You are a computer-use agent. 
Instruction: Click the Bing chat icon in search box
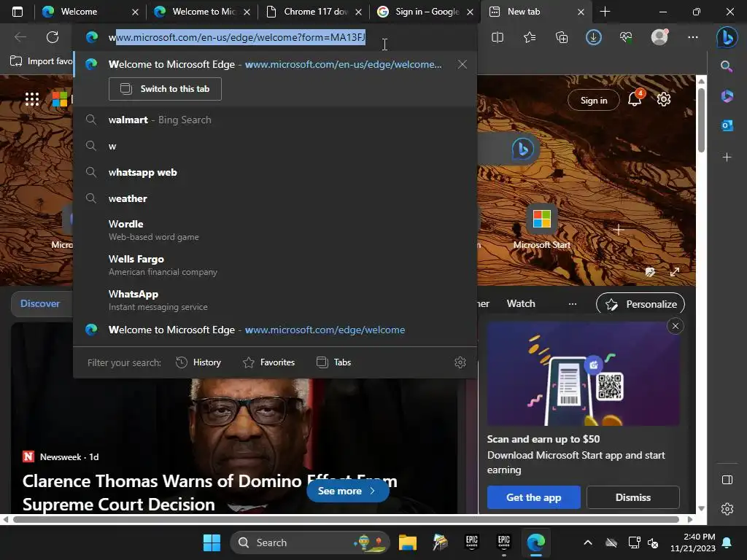[522, 149]
